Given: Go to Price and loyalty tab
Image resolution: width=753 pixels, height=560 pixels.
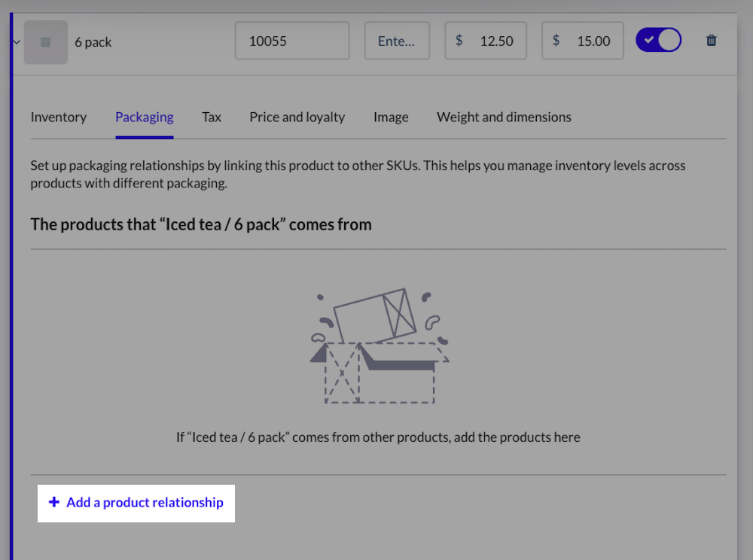Looking at the screenshot, I should pyautogui.click(x=297, y=117).
